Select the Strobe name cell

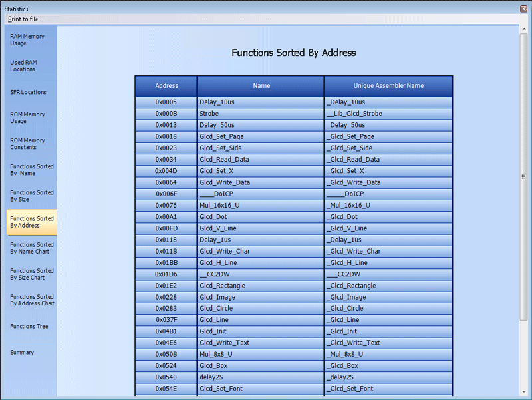pos(261,114)
